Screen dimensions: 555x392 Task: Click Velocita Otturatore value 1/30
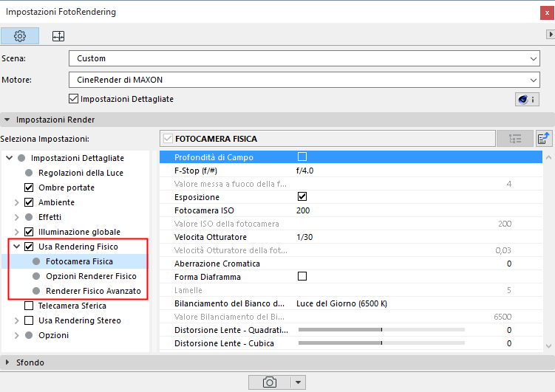pyautogui.click(x=304, y=237)
